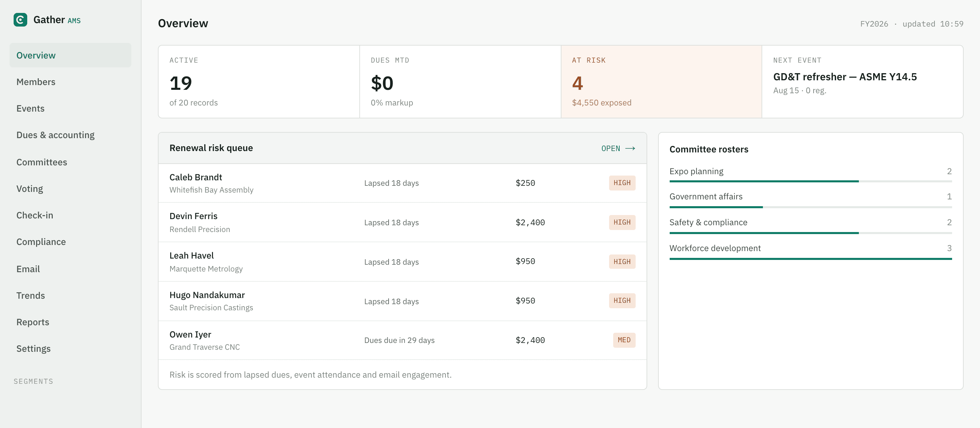The image size is (980, 428).
Task: Open Committees in sidebar
Action: [70, 162]
